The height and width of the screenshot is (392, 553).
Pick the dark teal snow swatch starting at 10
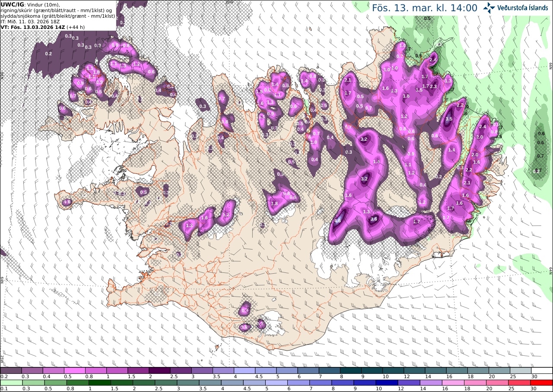pos(393,370)
